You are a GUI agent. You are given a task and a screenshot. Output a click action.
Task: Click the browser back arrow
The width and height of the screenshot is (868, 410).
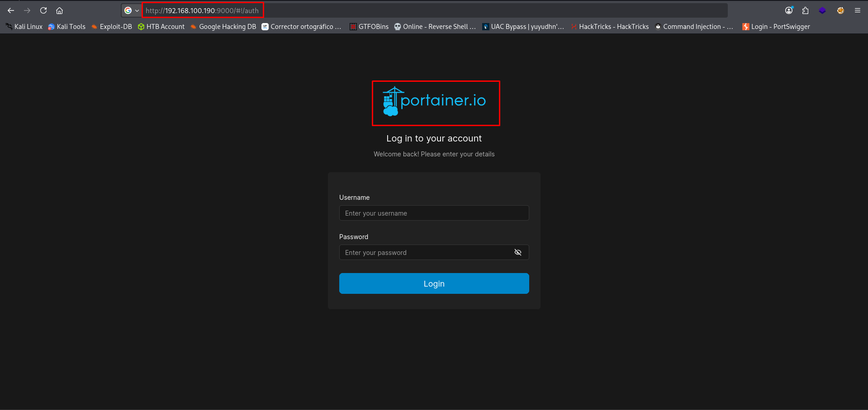pos(11,10)
